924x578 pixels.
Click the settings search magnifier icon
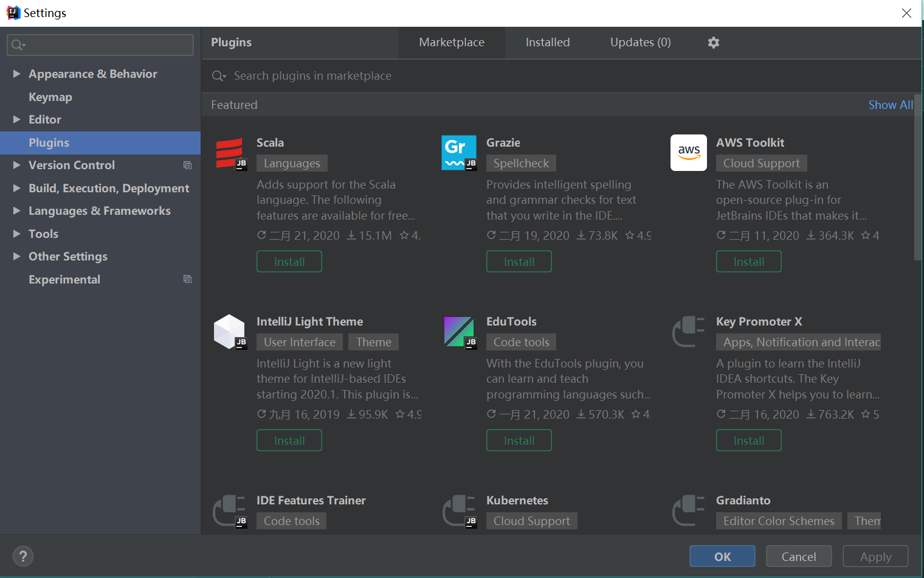[18, 44]
